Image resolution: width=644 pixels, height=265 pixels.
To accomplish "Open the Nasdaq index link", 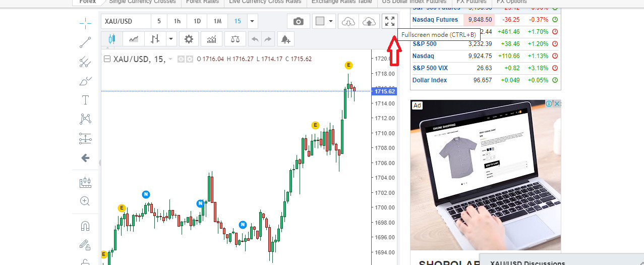I will point(423,56).
